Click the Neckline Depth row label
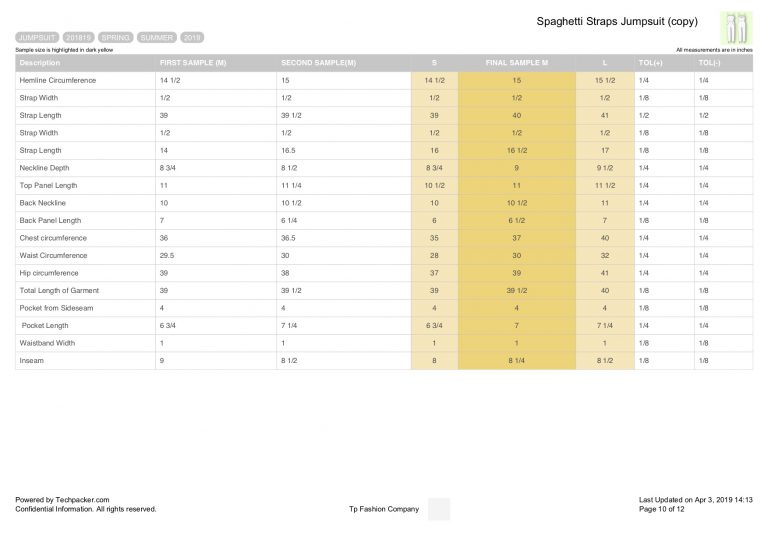Screen dimensions: 768x543 point(44,168)
